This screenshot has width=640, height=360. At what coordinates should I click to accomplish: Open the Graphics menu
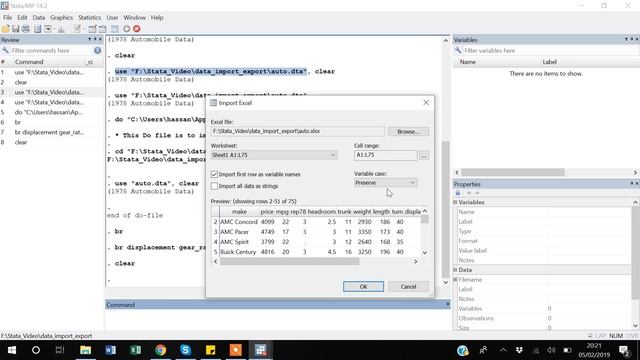[x=62, y=18]
